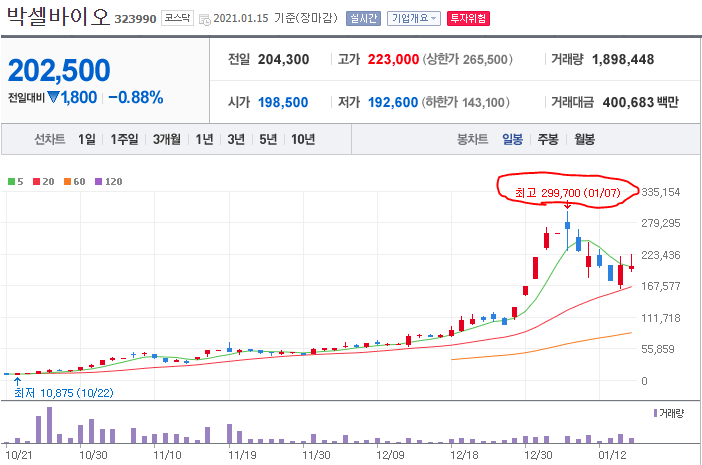Click the 거래량 value 1,898,448

coord(623,60)
